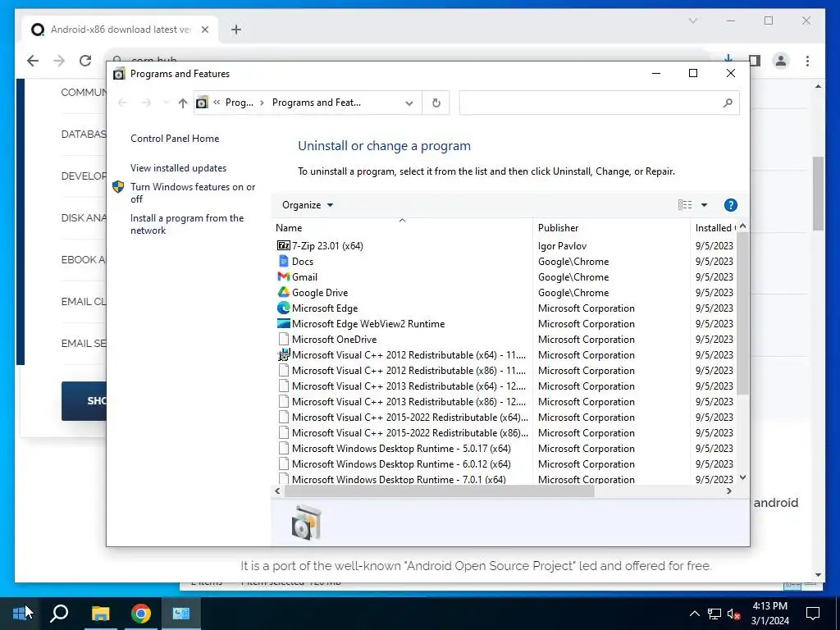Image resolution: width=840 pixels, height=630 pixels.
Task: Select Microsoft Windows Desktop Runtime - 6.0.12 (x64)
Action: coord(504,463)
